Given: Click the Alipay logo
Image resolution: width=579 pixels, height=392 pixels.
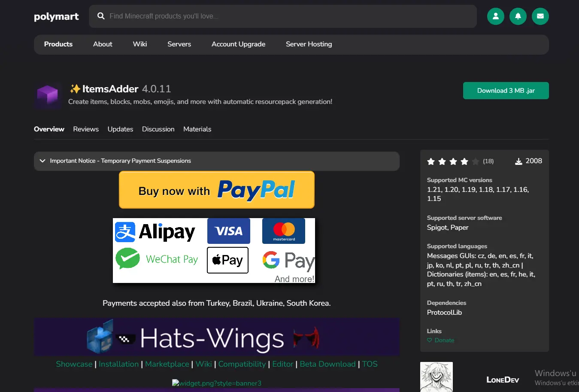Looking at the screenshot, I should point(155,232).
